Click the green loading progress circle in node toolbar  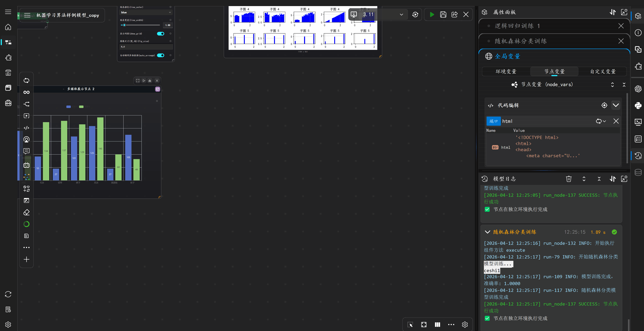pos(26,224)
